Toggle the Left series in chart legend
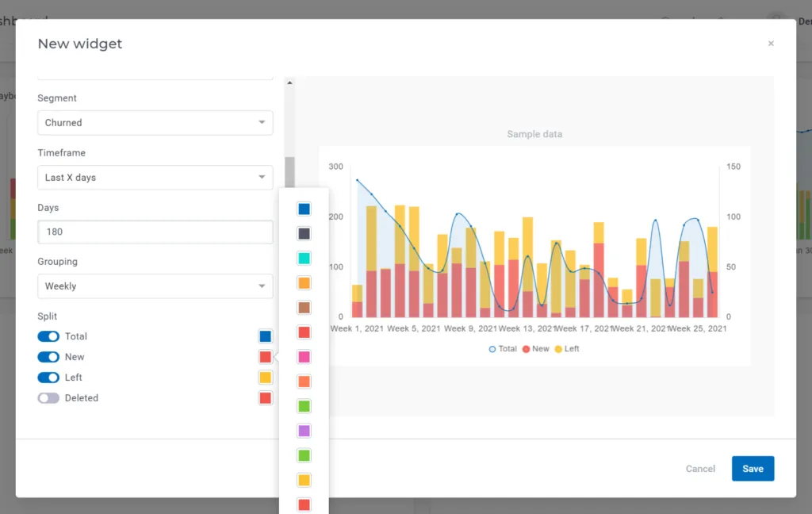The width and height of the screenshot is (812, 514). 566,349
